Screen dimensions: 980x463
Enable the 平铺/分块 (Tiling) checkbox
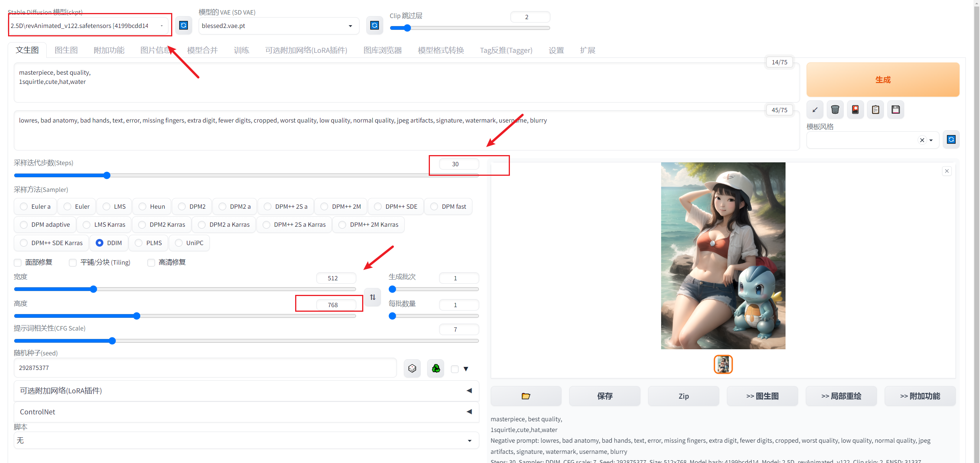click(73, 263)
